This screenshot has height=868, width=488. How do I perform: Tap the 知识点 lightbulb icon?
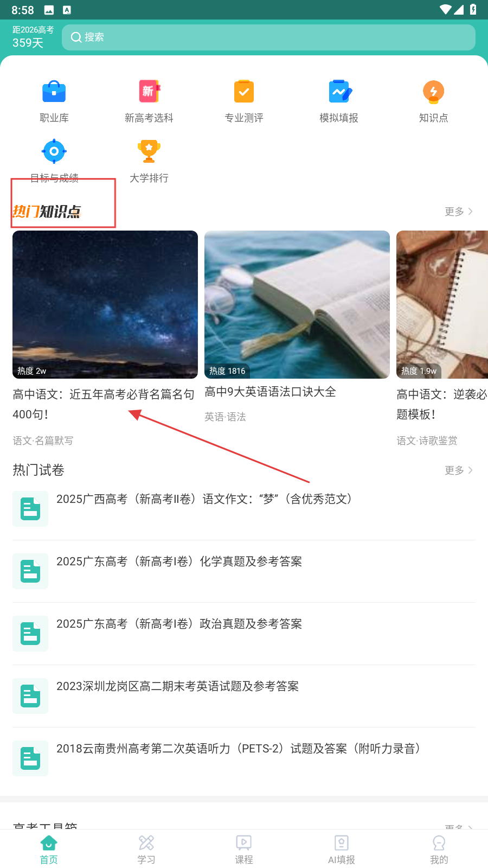click(x=434, y=91)
